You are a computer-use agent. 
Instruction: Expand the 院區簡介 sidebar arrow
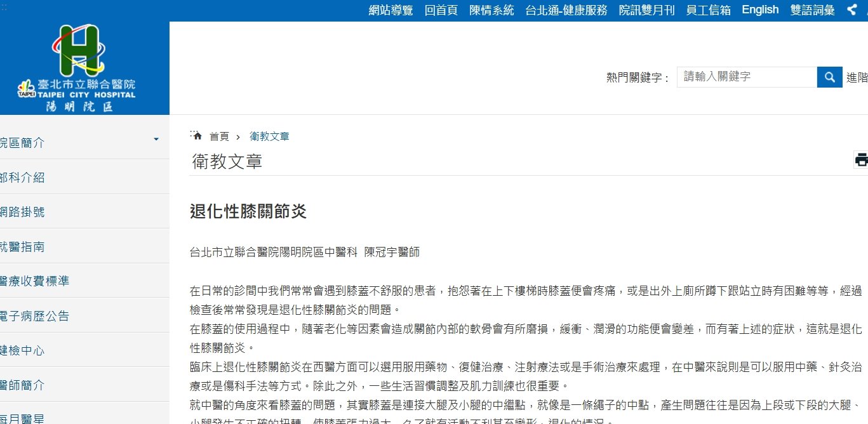tap(156, 139)
